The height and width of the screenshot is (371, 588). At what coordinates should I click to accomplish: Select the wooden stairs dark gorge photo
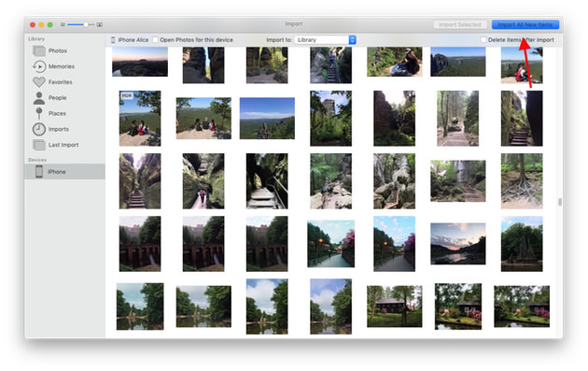[267, 181]
